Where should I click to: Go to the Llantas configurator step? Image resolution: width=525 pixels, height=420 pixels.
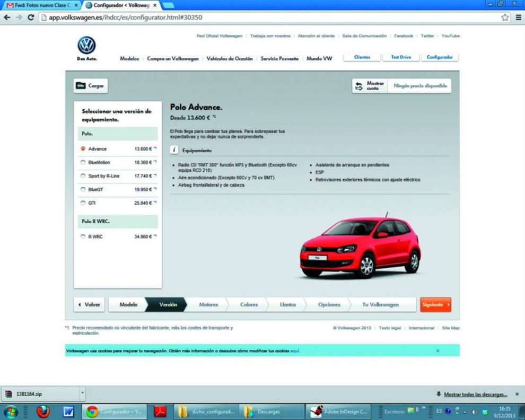pyautogui.click(x=287, y=304)
